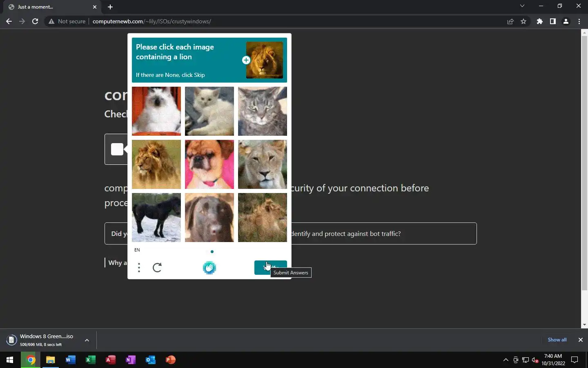This screenshot has width=588, height=368.
Task: Share this page icon in address bar
Action: 510,21
